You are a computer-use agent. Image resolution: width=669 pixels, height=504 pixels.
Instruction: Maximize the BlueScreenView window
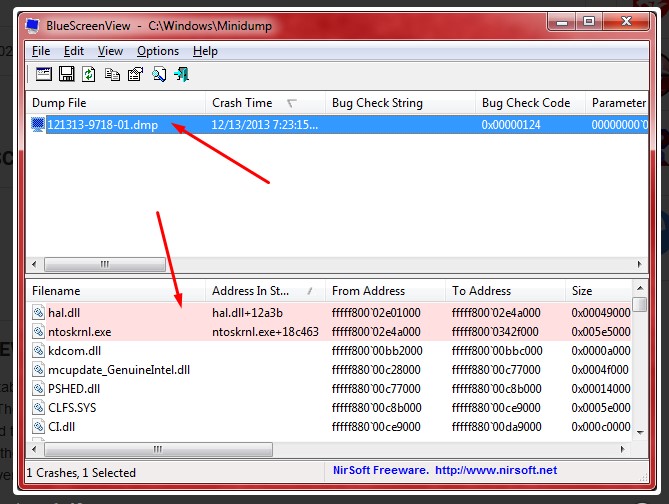coord(589,21)
